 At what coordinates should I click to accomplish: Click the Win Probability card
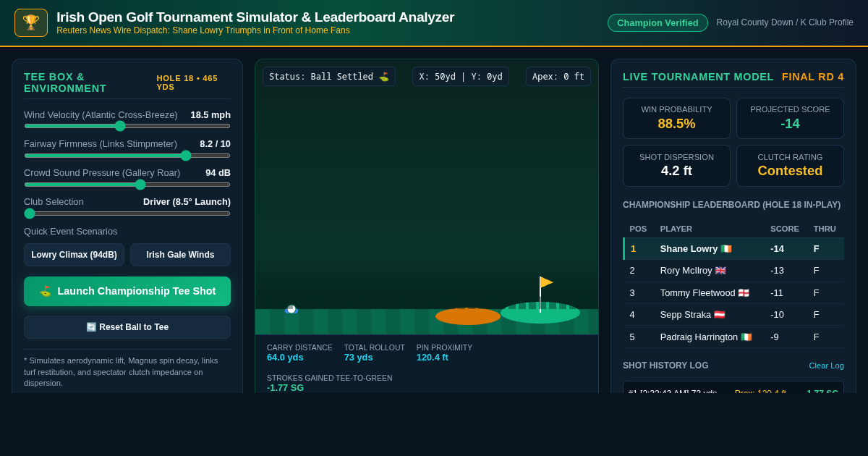tap(676, 118)
